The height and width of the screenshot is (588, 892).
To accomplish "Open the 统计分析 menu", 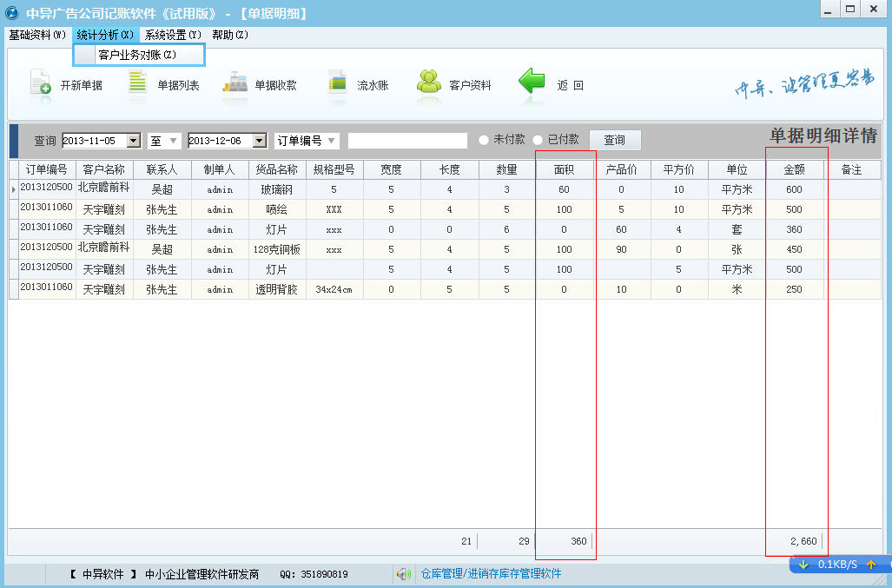I will click(104, 36).
